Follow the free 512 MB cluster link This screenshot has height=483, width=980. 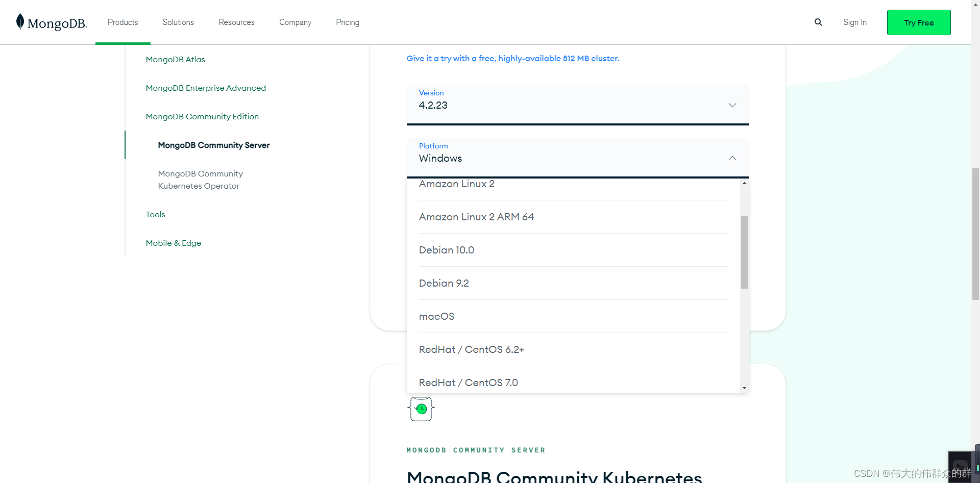click(x=512, y=58)
